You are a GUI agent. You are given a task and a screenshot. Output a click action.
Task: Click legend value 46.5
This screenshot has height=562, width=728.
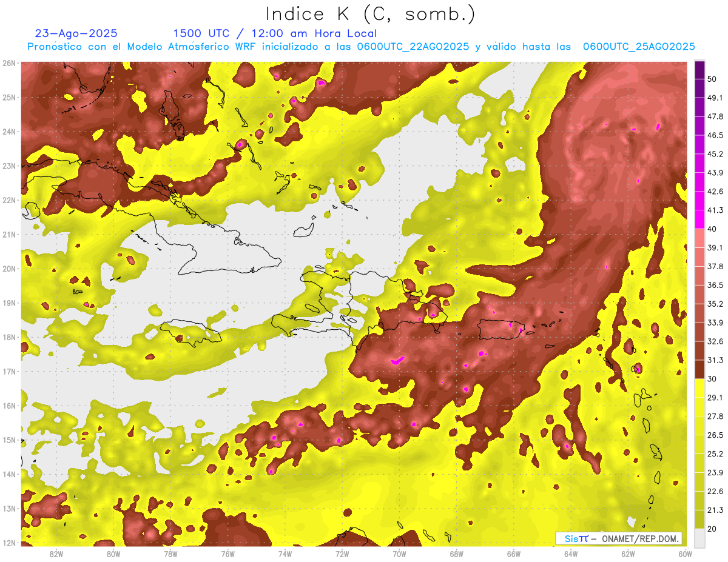point(715,135)
